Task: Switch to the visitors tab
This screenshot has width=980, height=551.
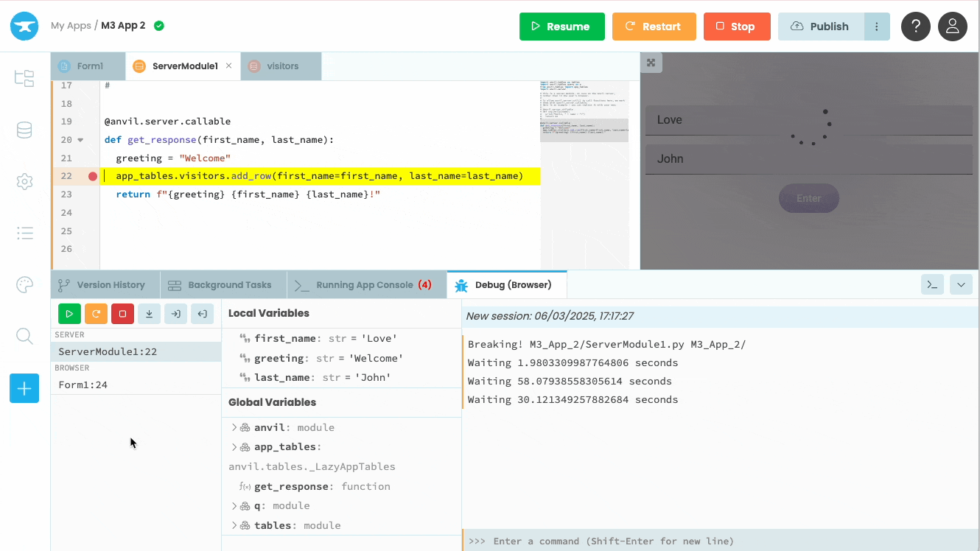Action: (x=281, y=66)
